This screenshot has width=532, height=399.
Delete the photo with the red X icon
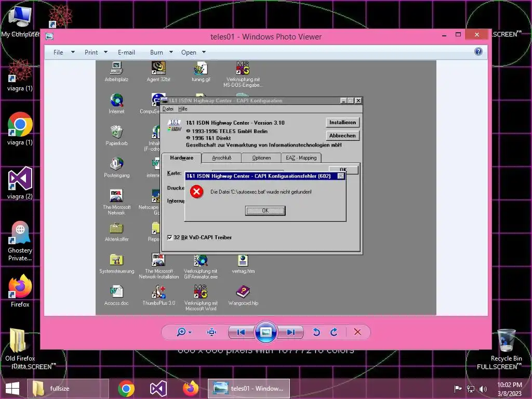click(x=357, y=332)
